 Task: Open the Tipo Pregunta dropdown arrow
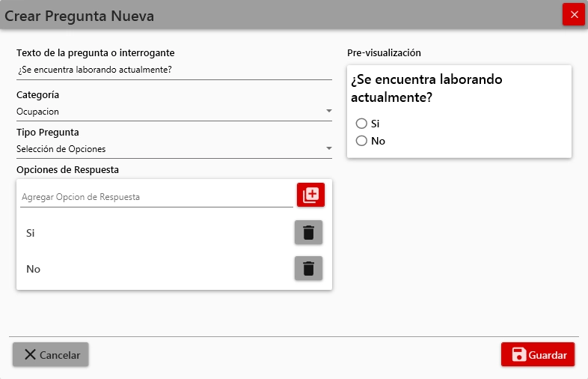(328, 149)
